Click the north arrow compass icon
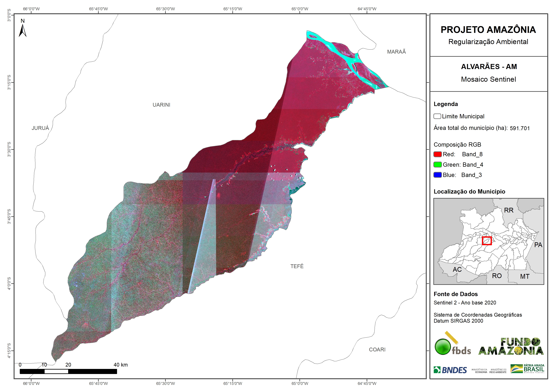This screenshot has height=392, width=555. pyautogui.click(x=22, y=30)
